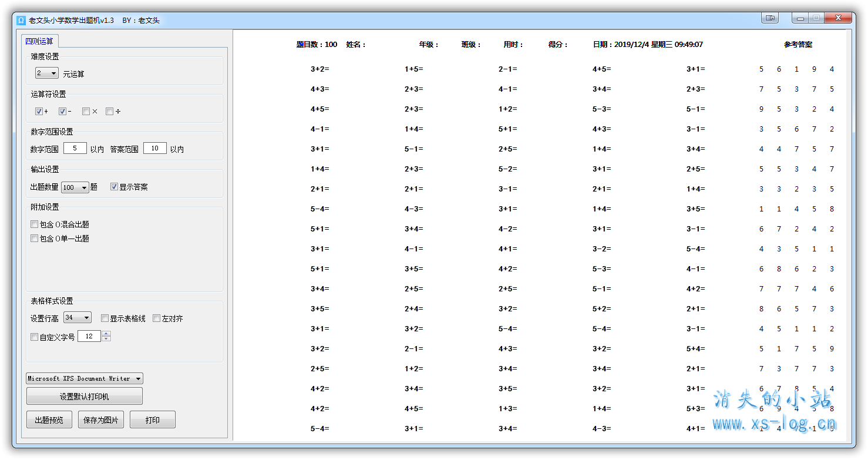Viewport: 868px width, 460px height.
Task: Click the 表格样式设置 group label
Action: pos(52,301)
